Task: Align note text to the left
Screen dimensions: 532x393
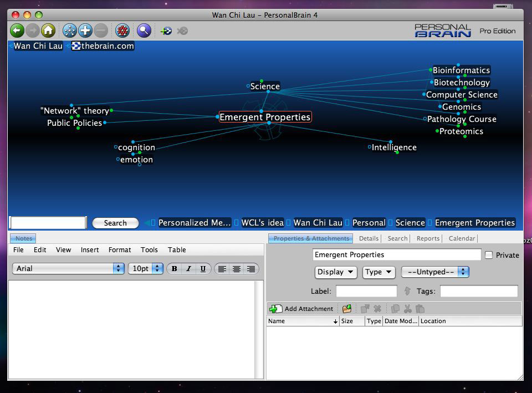Action: tap(222, 269)
